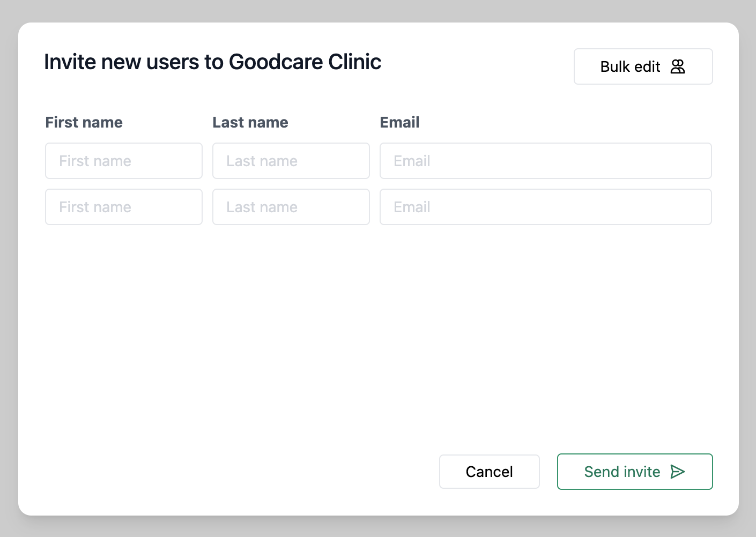Click the 'Goodcare Clinic' text in the title
The width and height of the screenshot is (756, 537).
click(x=305, y=62)
